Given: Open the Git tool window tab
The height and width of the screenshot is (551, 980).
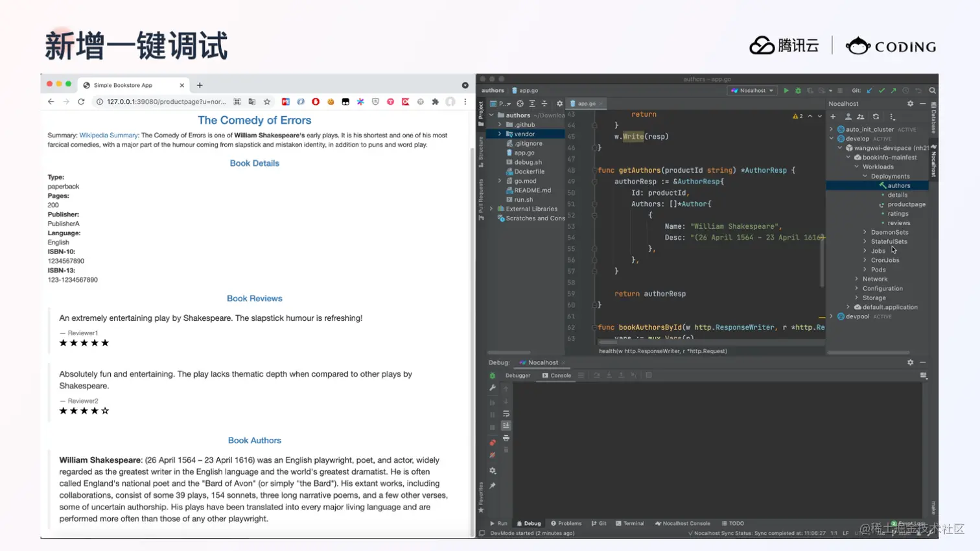Looking at the screenshot, I should click(599, 523).
